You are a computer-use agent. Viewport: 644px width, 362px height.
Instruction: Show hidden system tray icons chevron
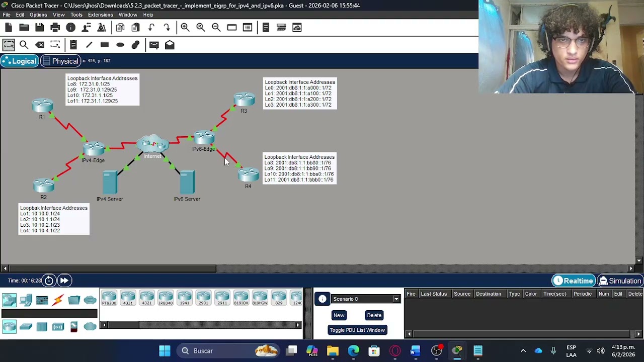(523, 351)
